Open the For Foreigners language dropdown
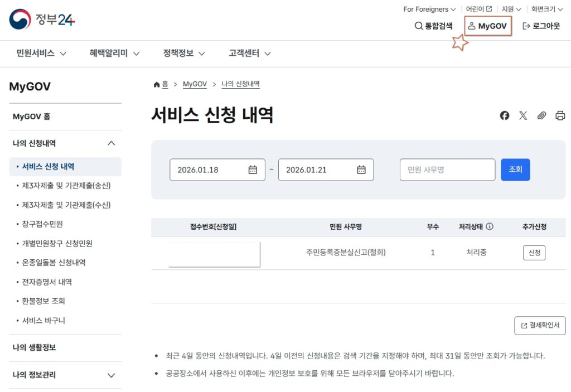The height and width of the screenshot is (392, 571). tap(429, 9)
